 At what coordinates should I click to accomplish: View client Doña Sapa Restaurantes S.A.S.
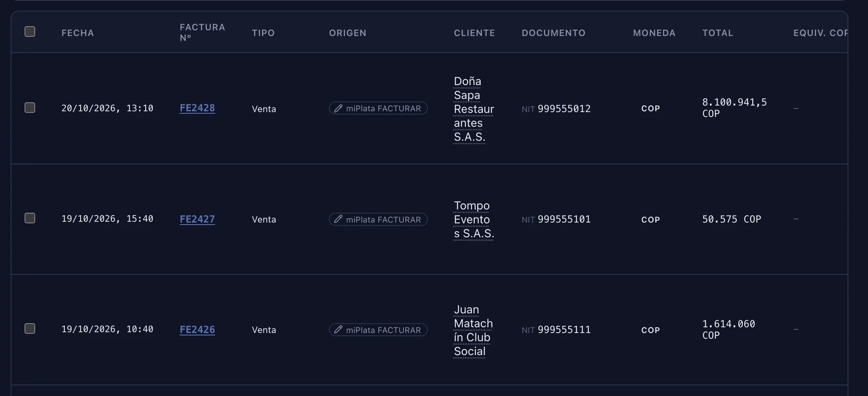[x=473, y=109]
